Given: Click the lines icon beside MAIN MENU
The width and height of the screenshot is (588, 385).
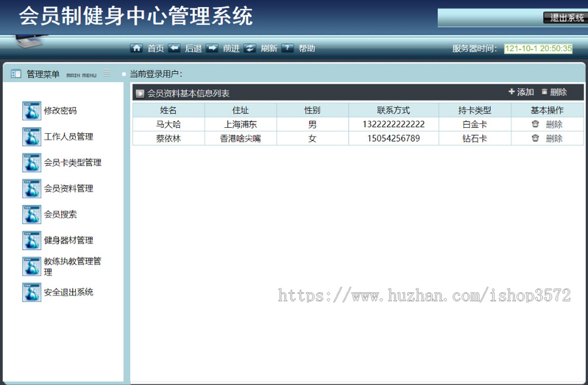Looking at the screenshot, I should (x=107, y=72).
